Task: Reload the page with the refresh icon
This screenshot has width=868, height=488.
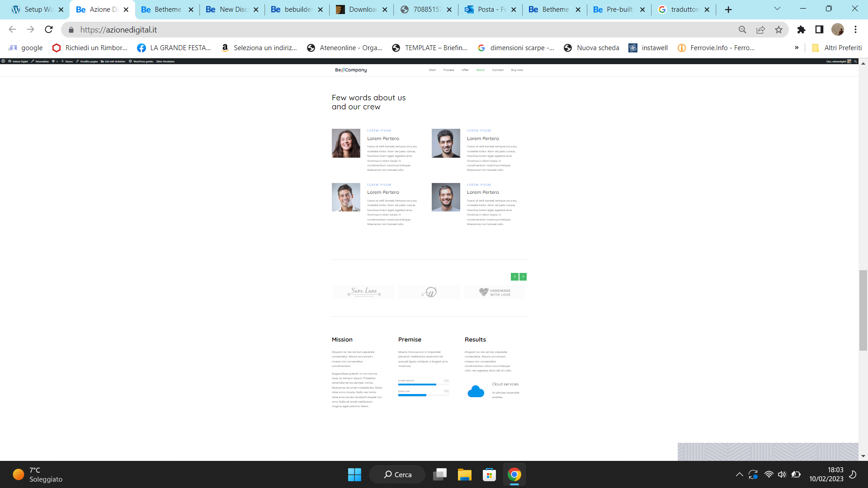Action: click(49, 29)
